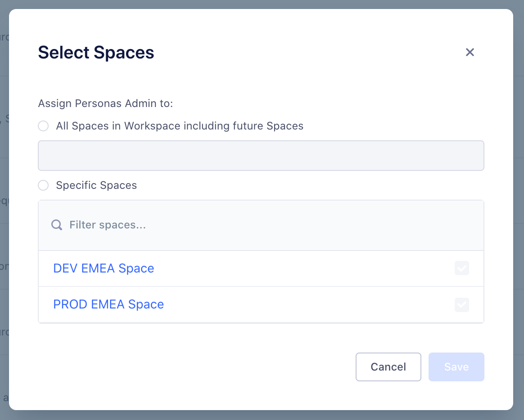Screen dimensions: 524x420
Task: Select the All Spaces in Workspace radio button
Action: [x=43, y=126]
